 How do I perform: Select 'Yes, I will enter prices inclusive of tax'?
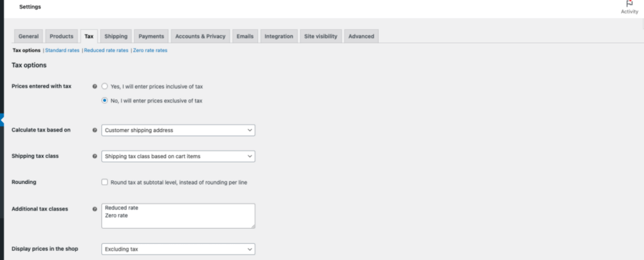[x=104, y=87]
